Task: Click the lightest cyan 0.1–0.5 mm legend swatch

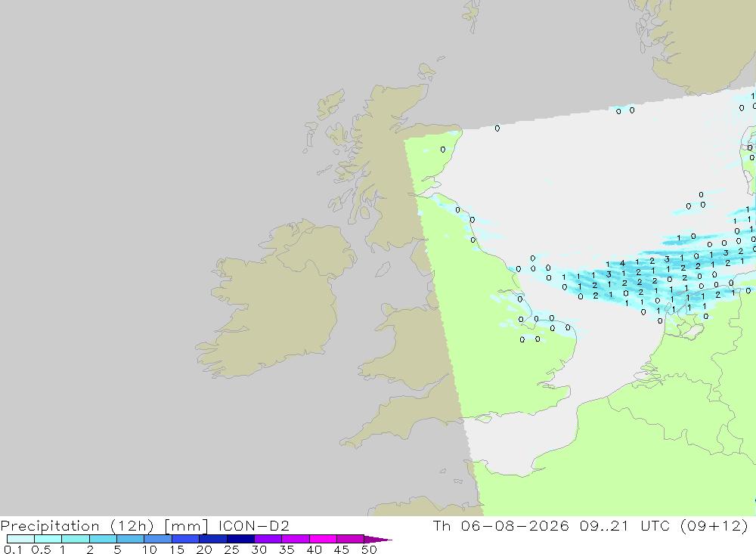Action: click(20, 539)
